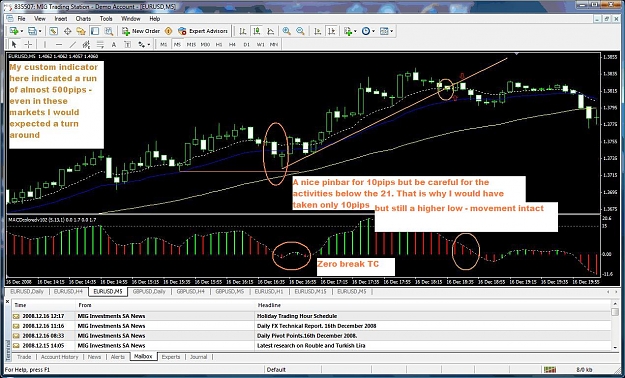
Task: Close the Terminal panel with its X
Action: pos(8,302)
